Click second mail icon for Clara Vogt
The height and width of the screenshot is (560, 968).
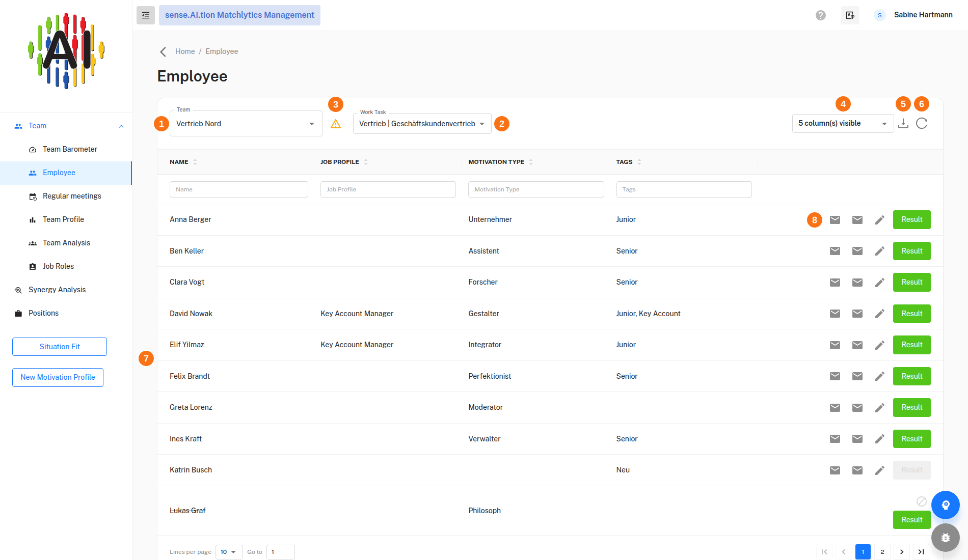tap(857, 283)
